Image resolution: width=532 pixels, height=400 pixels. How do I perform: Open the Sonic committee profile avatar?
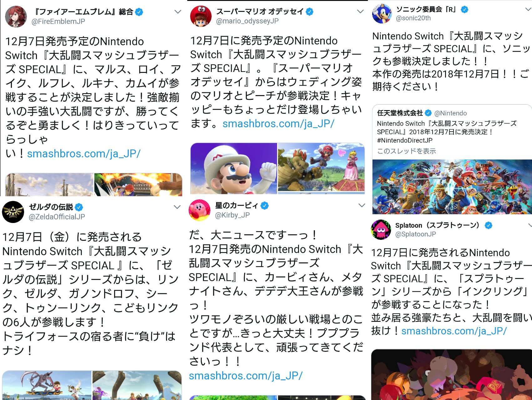[382, 13]
